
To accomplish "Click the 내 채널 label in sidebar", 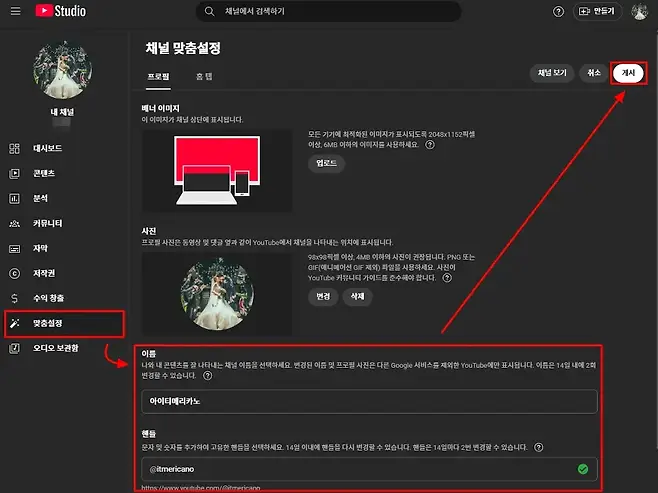I will pyautogui.click(x=62, y=112).
